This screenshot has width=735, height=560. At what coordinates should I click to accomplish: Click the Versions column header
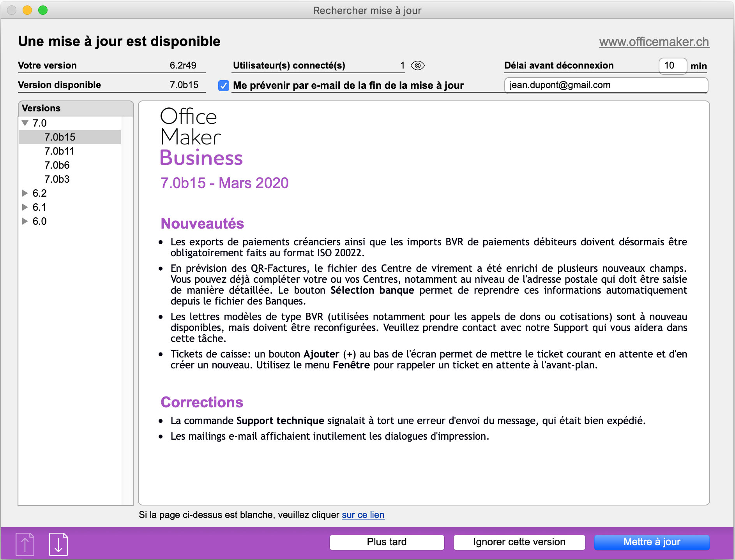(76, 108)
